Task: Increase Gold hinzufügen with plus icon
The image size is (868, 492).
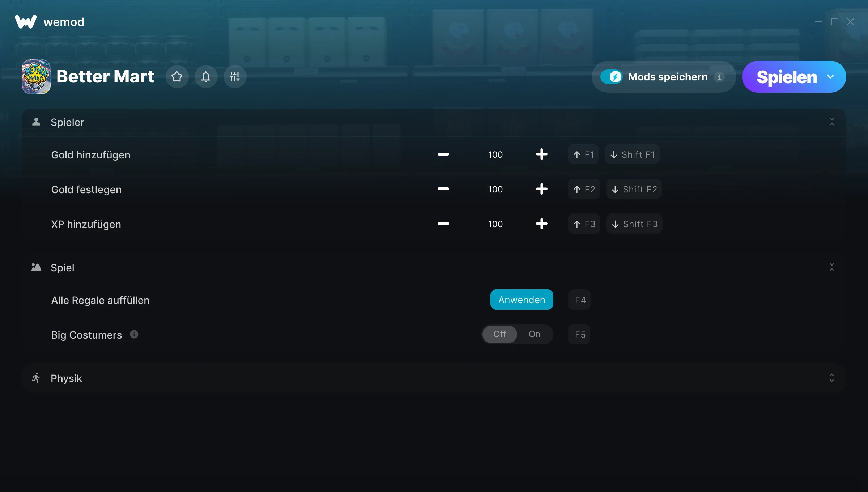Action: 541,154
